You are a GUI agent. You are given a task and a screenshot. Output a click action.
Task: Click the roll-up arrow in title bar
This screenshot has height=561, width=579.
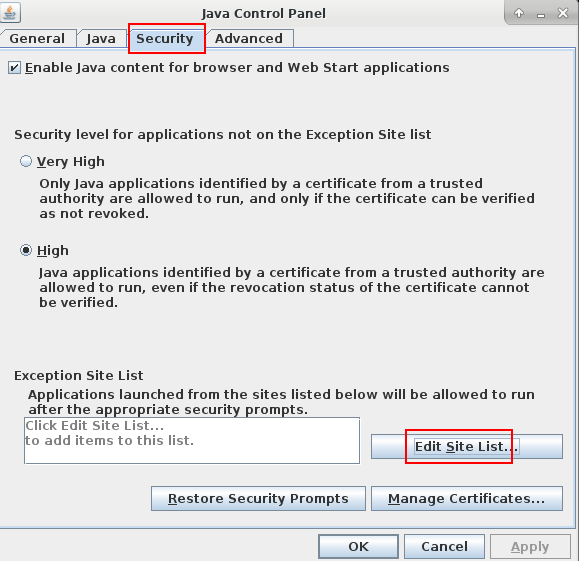(x=519, y=13)
